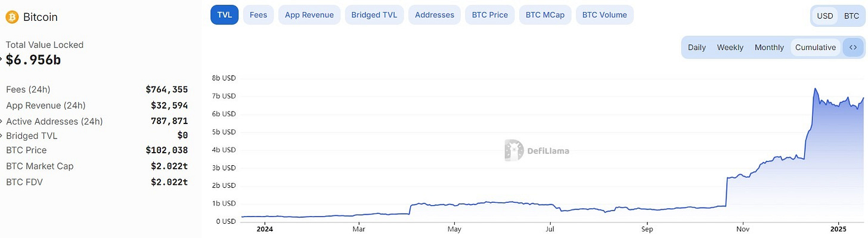
Task: Select the Cumulative grouping option
Action: coord(816,48)
